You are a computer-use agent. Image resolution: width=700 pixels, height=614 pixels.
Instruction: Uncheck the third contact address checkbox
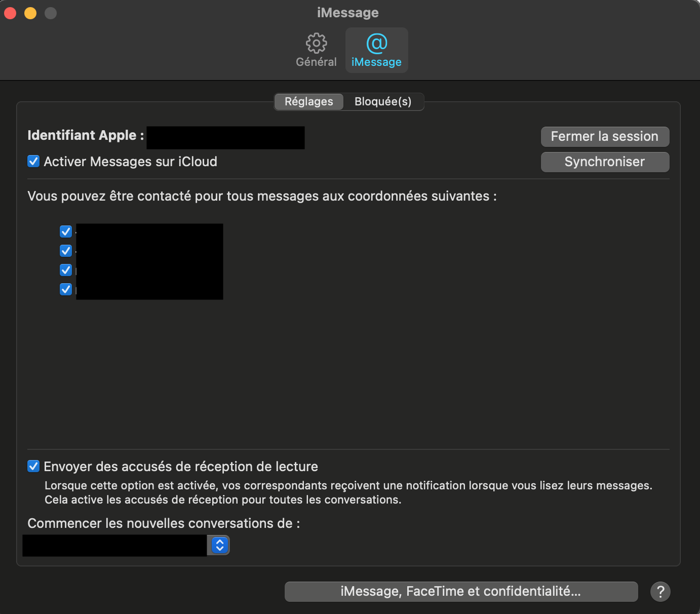pyautogui.click(x=66, y=270)
